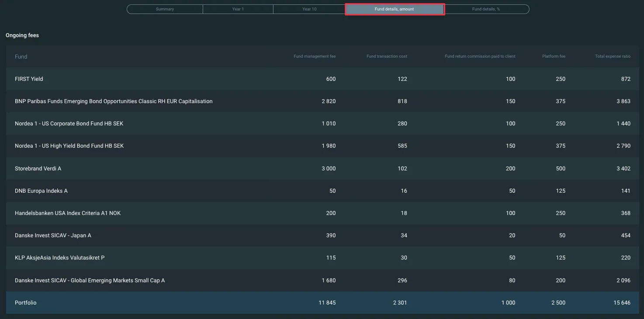This screenshot has height=319, width=644.
Task: Click DNB Europa Indeks transaction cost 16
Action: coord(404,191)
